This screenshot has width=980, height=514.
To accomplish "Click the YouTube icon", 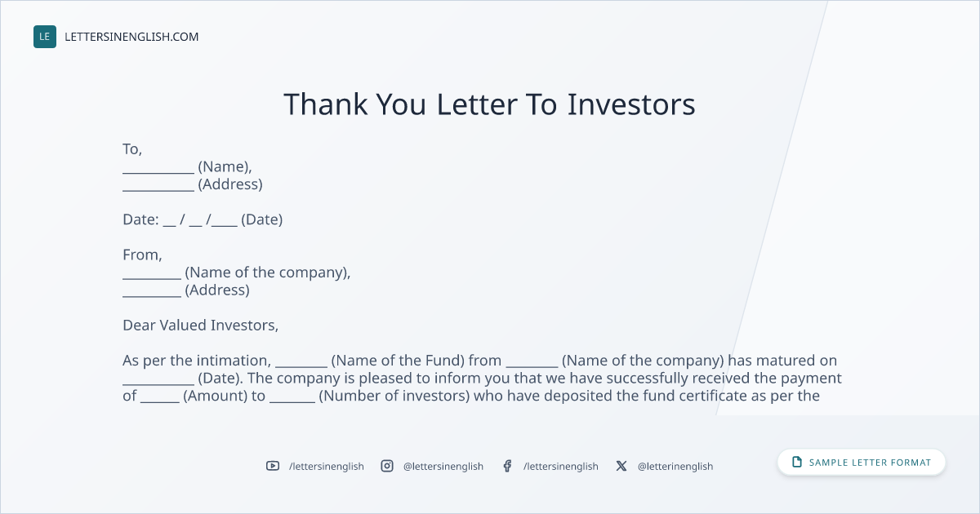I will pyautogui.click(x=273, y=466).
